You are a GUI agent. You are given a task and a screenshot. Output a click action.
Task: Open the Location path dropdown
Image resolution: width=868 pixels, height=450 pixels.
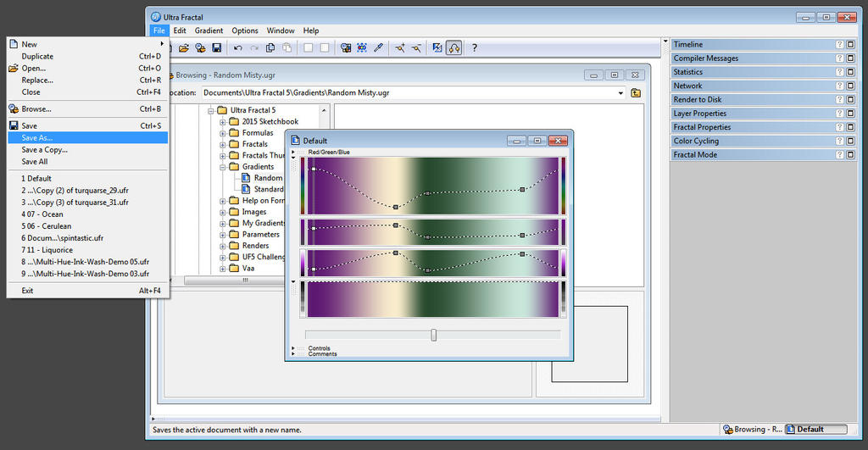pos(620,92)
